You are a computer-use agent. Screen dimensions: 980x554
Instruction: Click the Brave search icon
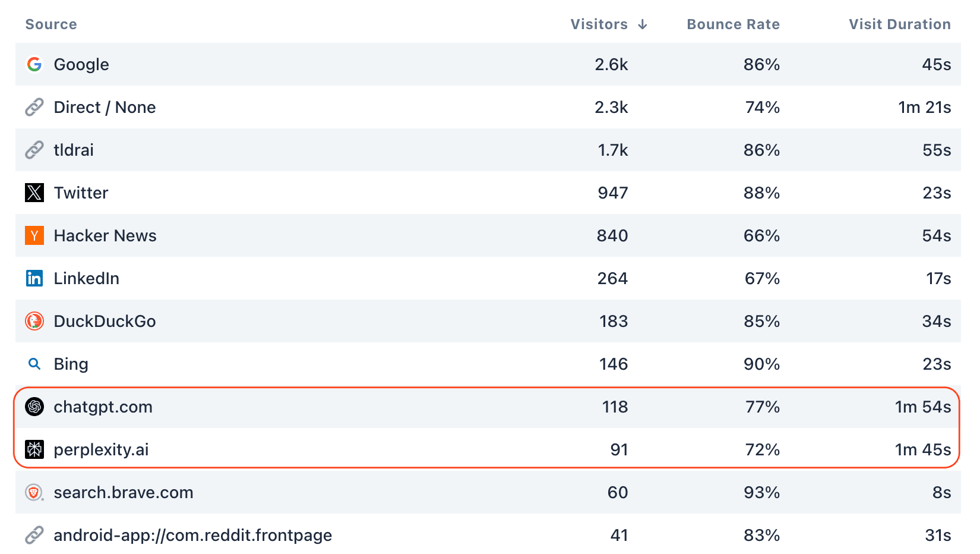pyautogui.click(x=34, y=492)
